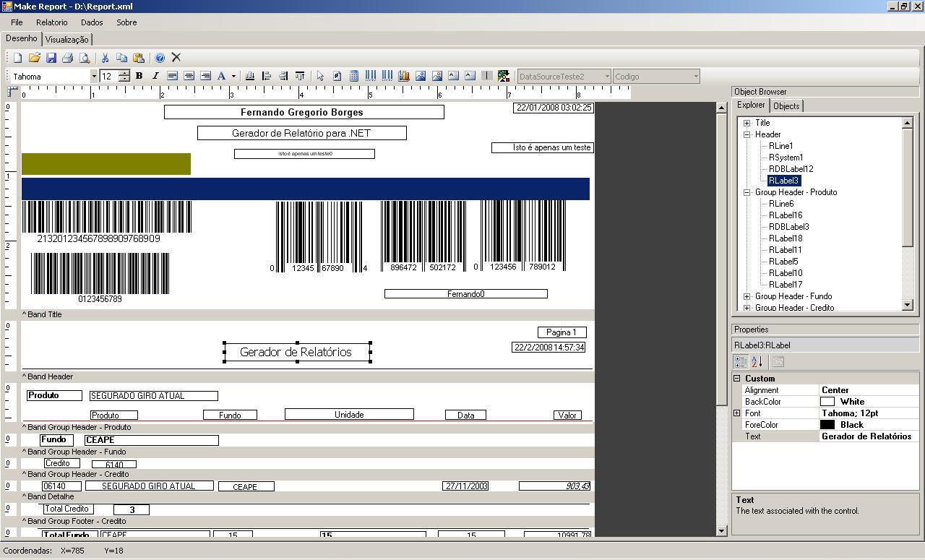This screenshot has width=925, height=560.
Task: Select RLabel17 in the Explorer tree
Action: tap(786, 285)
